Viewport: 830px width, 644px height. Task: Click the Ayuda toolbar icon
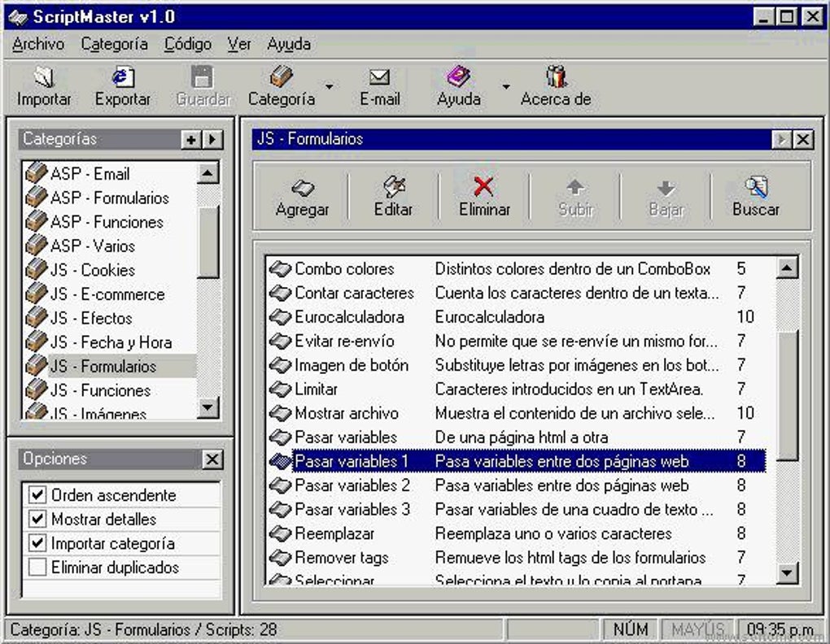(x=459, y=85)
